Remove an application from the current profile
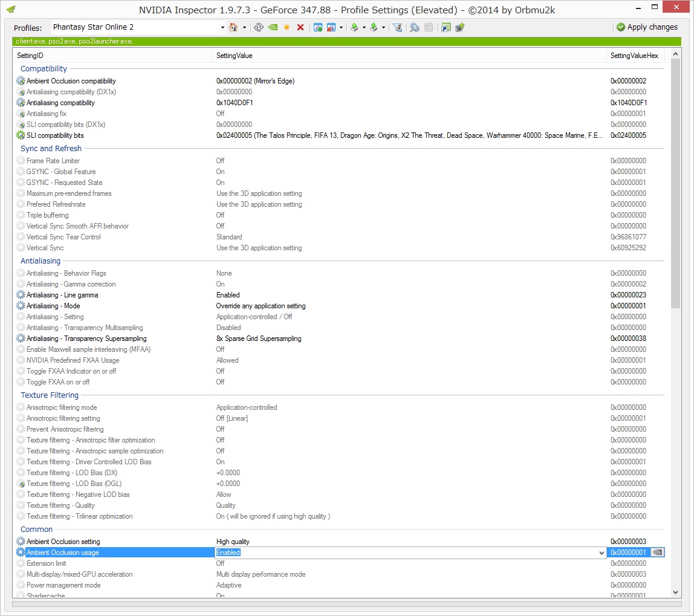The image size is (694, 616). [331, 27]
